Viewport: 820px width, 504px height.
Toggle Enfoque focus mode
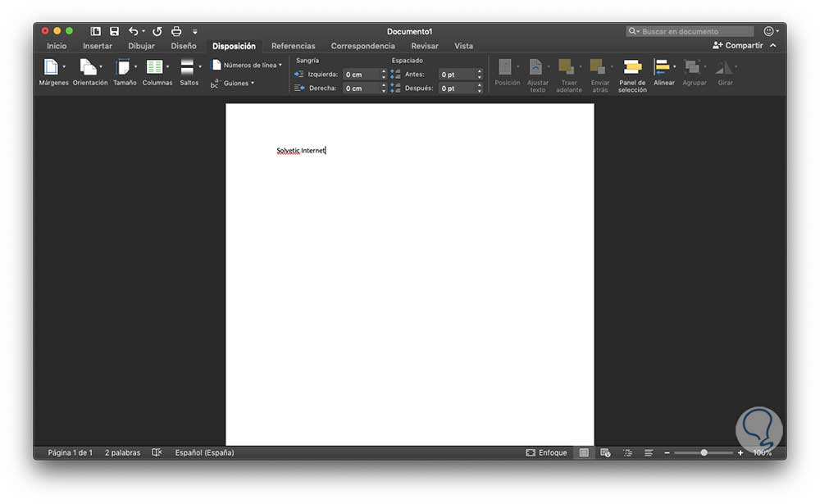(x=546, y=452)
